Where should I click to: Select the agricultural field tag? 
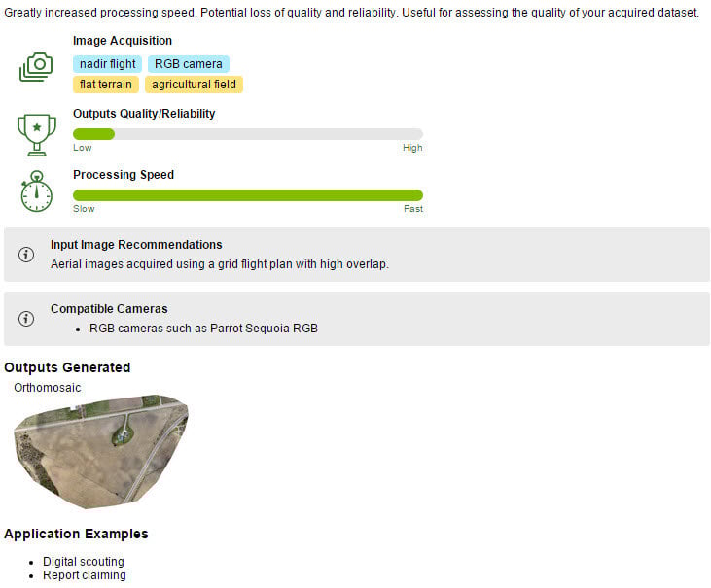point(194,85)
